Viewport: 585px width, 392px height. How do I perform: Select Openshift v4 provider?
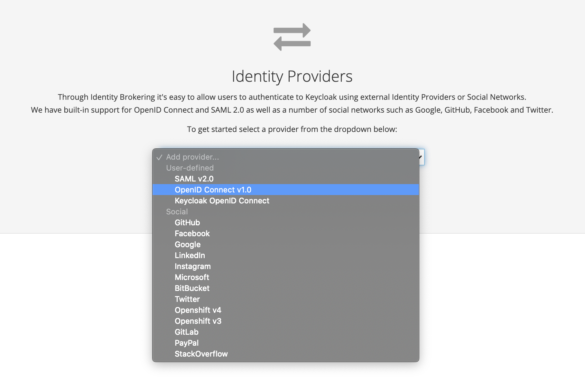click(x=198, y=310)
